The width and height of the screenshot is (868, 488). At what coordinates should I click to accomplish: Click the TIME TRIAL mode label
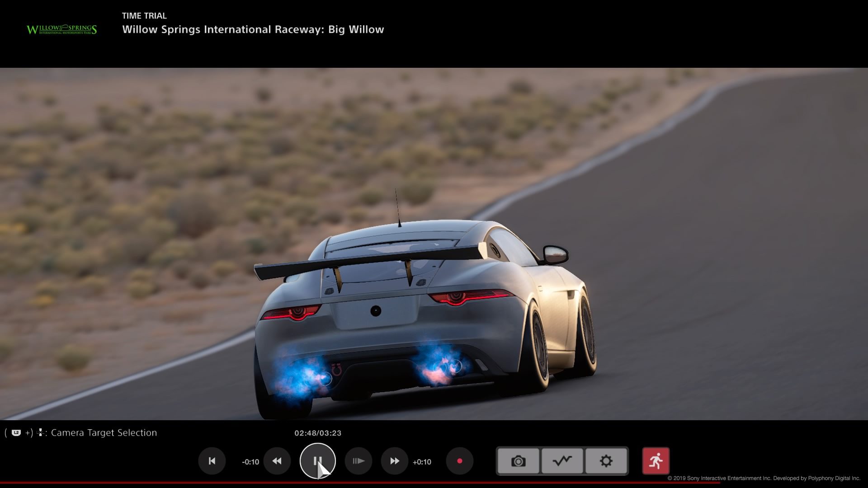144,16
